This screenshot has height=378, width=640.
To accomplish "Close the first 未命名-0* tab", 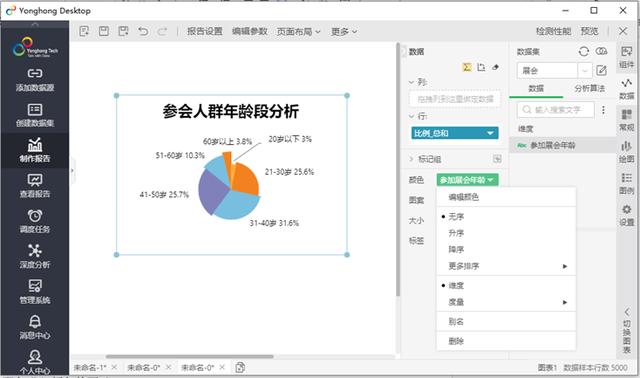I will [x=168, y=367].
